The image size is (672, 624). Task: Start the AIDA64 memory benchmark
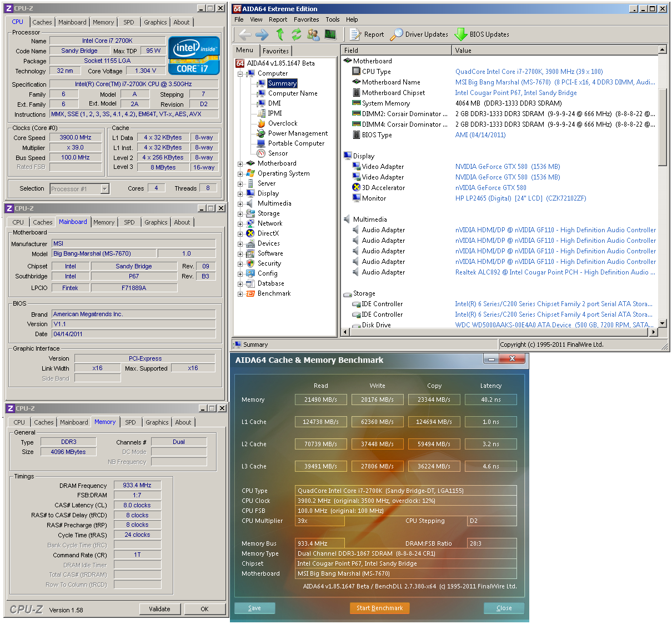point(379,608)
